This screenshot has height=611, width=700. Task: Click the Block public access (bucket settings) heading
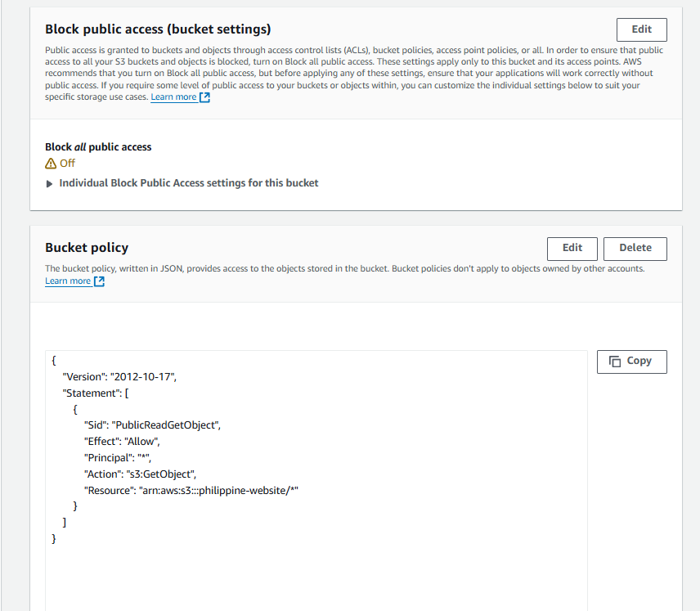coord(158,29)
